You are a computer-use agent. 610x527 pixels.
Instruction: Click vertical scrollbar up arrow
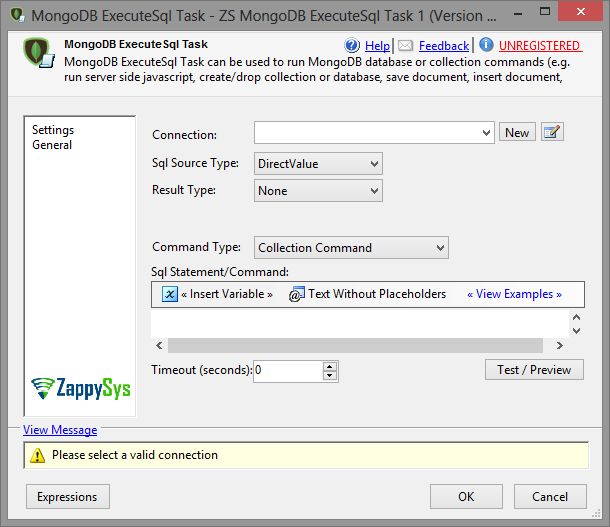[577, 317]
